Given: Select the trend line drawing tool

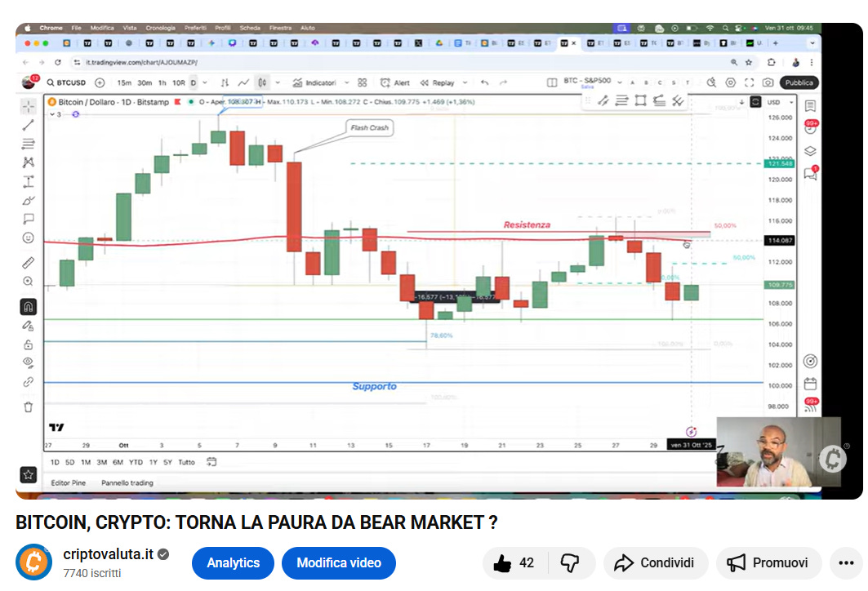Looking at the screenshot, I should (29, 125).
